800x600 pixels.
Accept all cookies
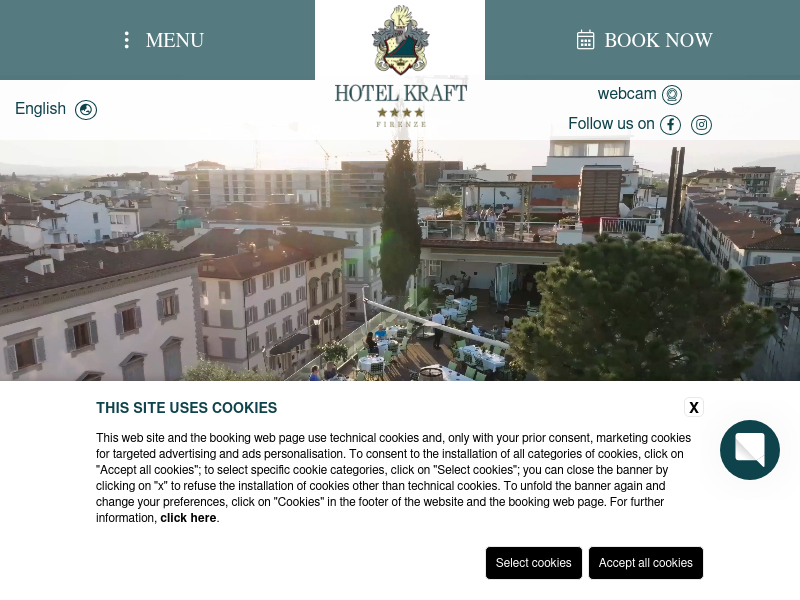pyautogui.click(x=645, y=563)
